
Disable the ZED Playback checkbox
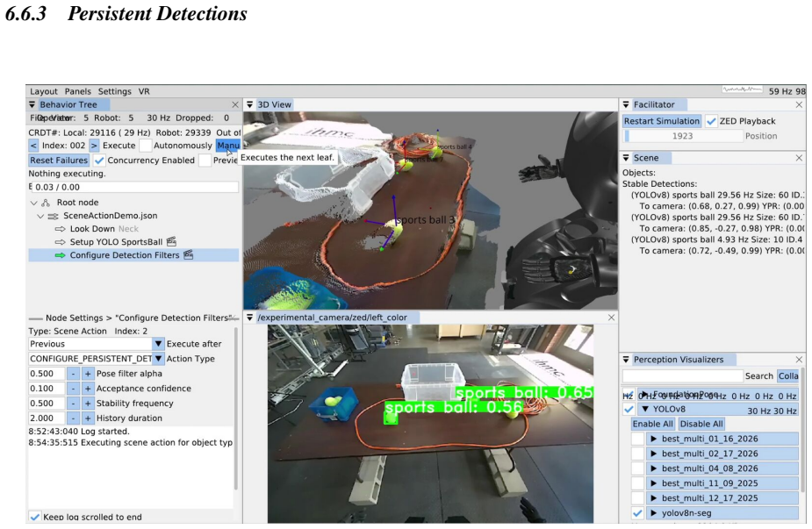(711, 121)
